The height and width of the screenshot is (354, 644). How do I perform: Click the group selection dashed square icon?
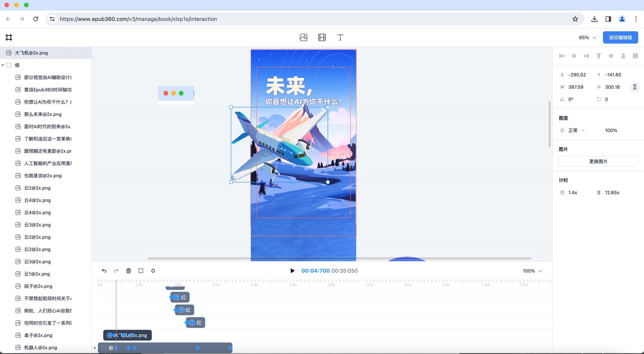141,271
